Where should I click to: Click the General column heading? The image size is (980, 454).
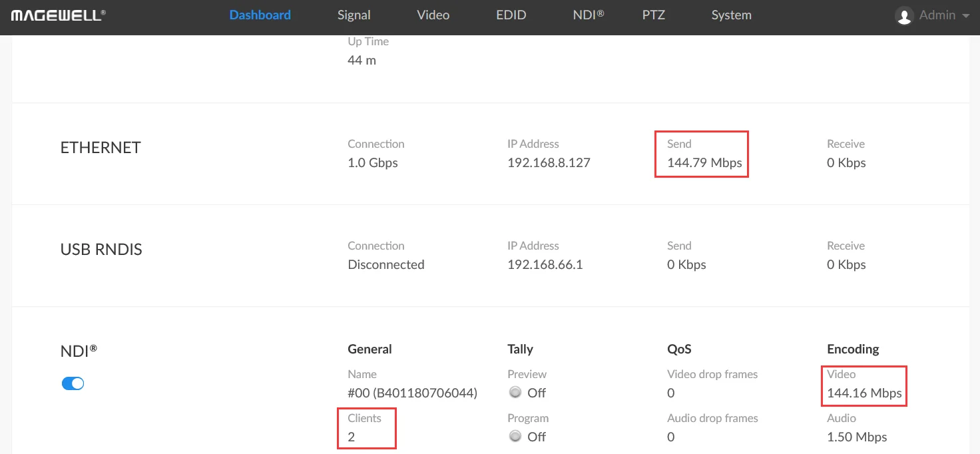click(x=369, y=349)
